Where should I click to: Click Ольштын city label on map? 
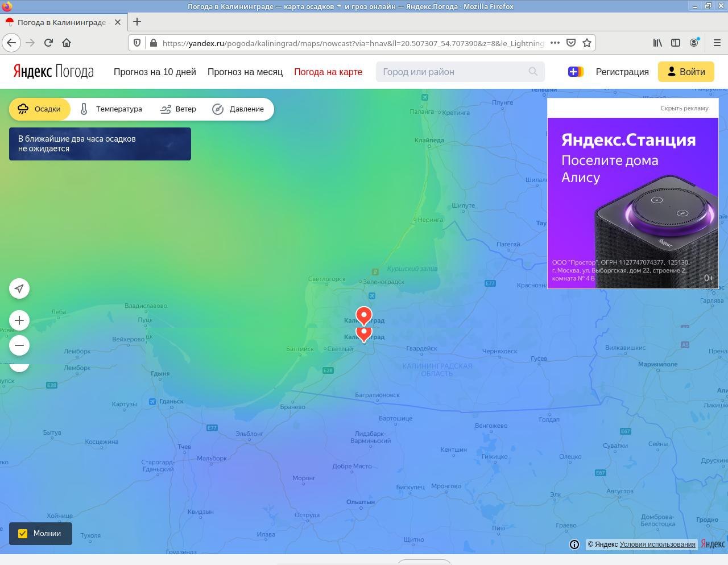pos(361,502)
